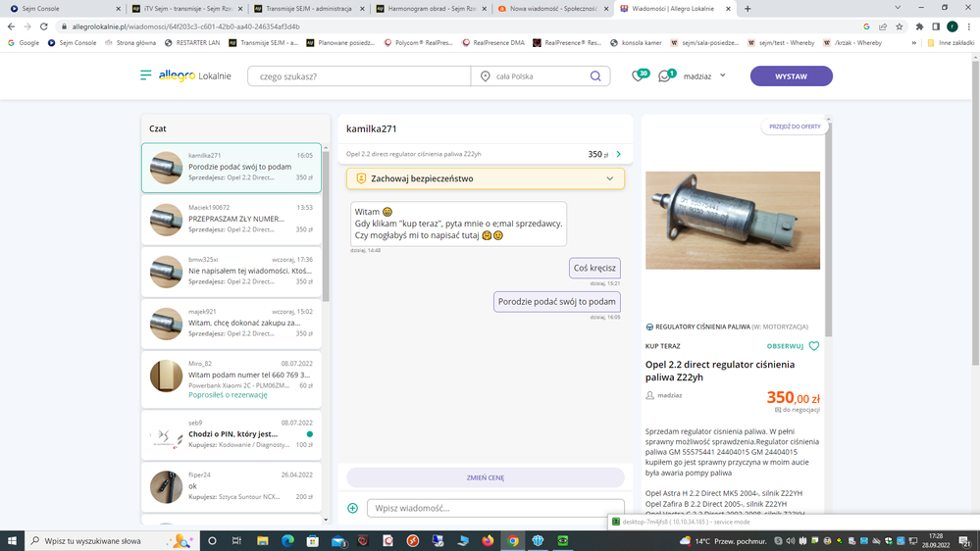
Task: Click the ZMIEŃ CENĘ button
Action: [x=485, y=477]
